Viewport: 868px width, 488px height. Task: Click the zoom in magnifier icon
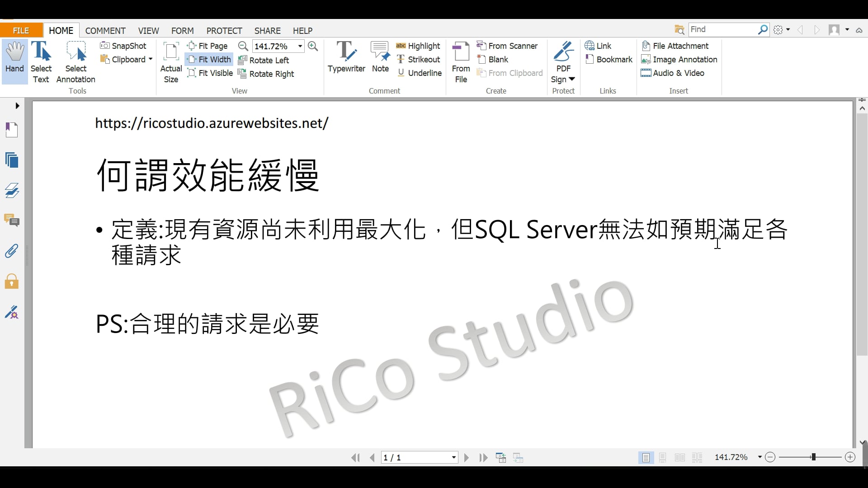pyautogui.click(x=313, y=46)
